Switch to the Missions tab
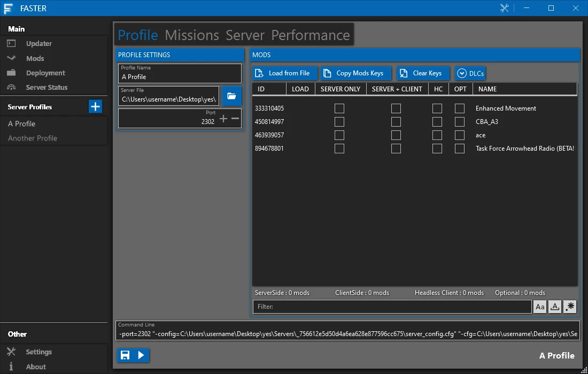 tap(192, 35)
